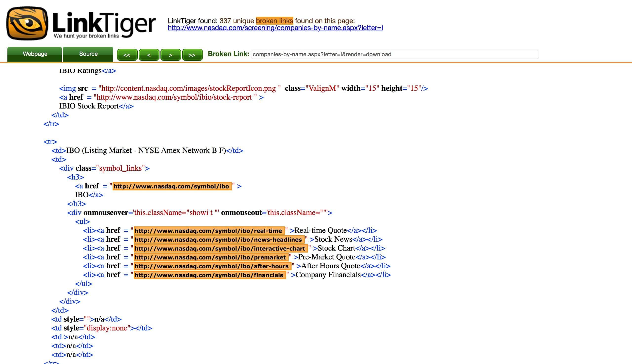Click highlighted ibo/real-time link
The image size is (632, 364).
209,231
